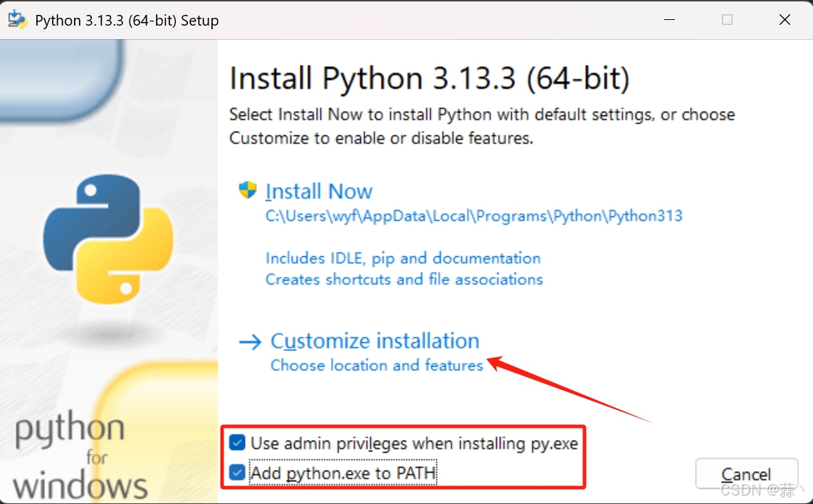Start installation with Install Now
The width and height of the screenshot is (813, 504).
[319, 191]
